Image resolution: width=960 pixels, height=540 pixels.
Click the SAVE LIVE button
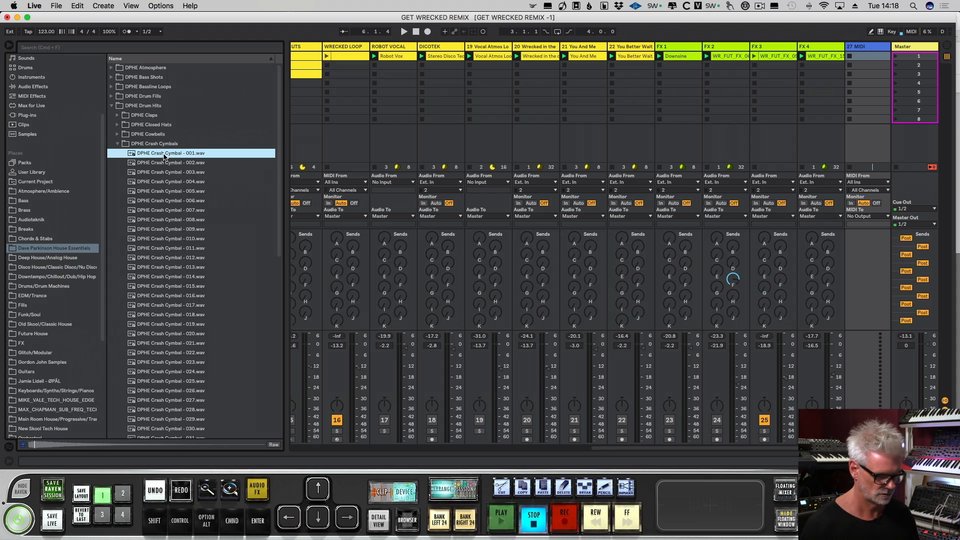[x=52, y=519]
